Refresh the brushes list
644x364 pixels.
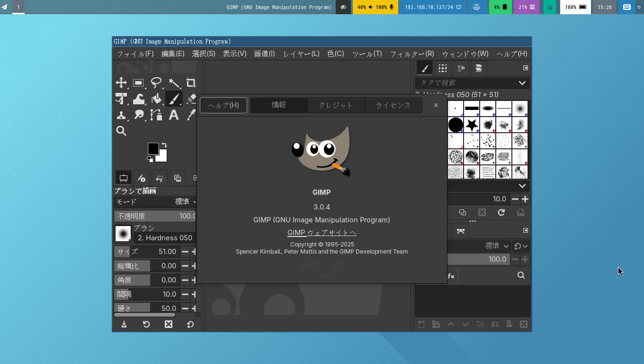click(501, 212)
